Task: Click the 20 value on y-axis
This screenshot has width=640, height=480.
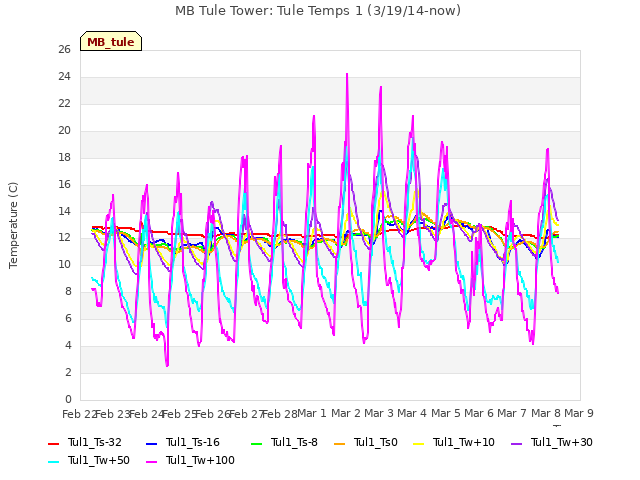Action: [64, 131]
